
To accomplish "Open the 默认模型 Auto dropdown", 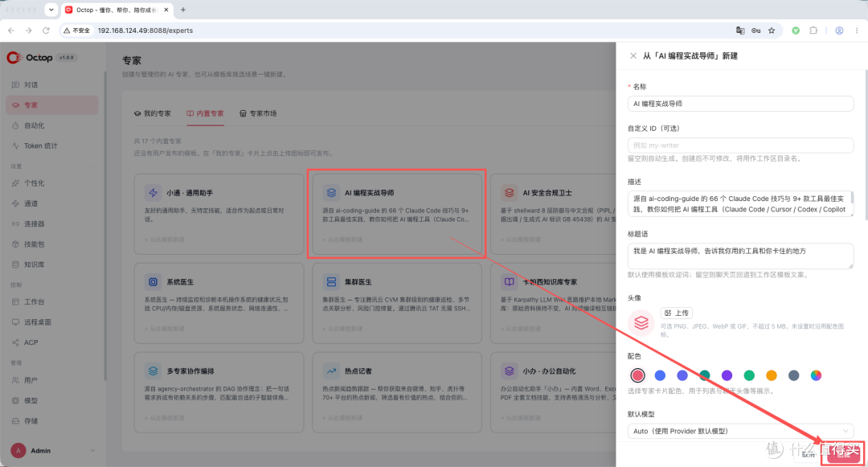I will [x=741, y=431].
